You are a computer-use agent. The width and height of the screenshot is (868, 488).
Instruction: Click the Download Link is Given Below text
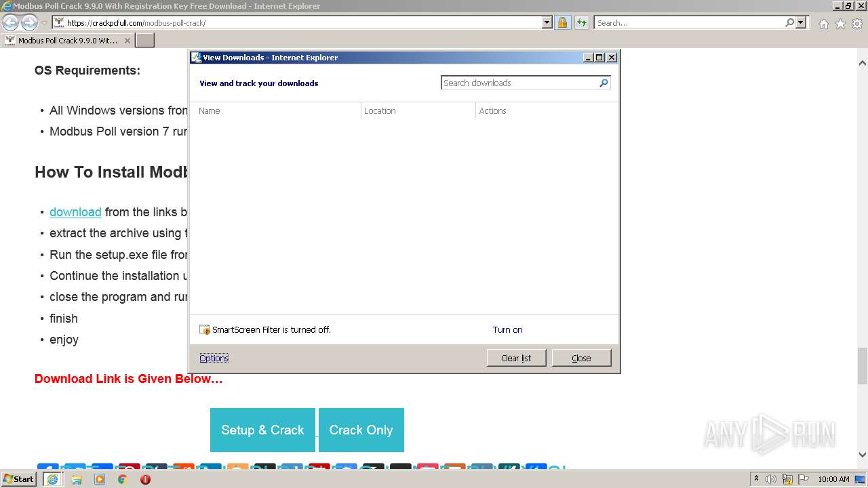click(129, 379)
